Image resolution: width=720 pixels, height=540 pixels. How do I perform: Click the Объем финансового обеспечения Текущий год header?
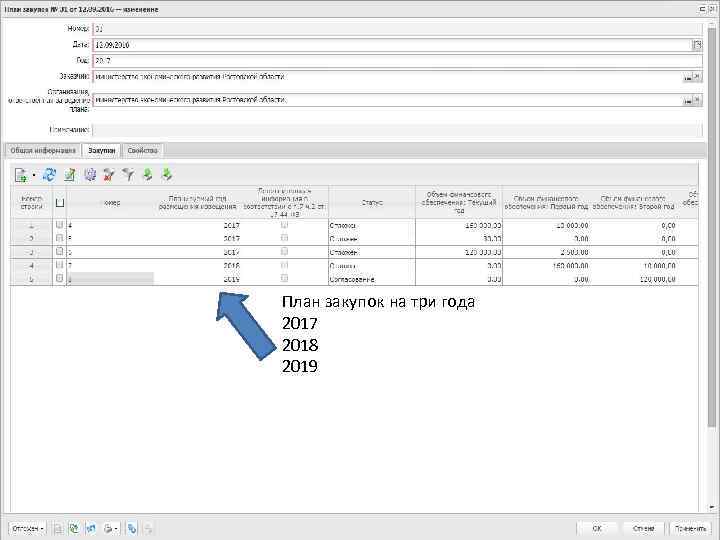click(x=459, y=202)
